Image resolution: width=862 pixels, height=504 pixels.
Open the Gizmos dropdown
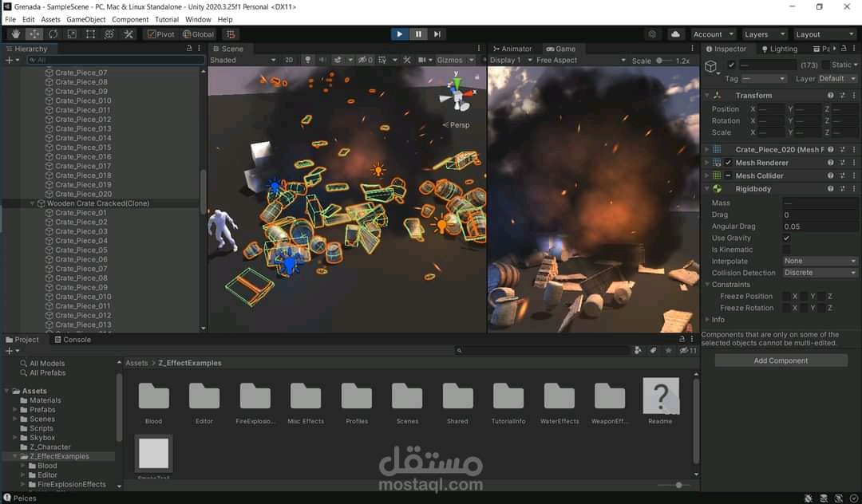click(455, 60)
